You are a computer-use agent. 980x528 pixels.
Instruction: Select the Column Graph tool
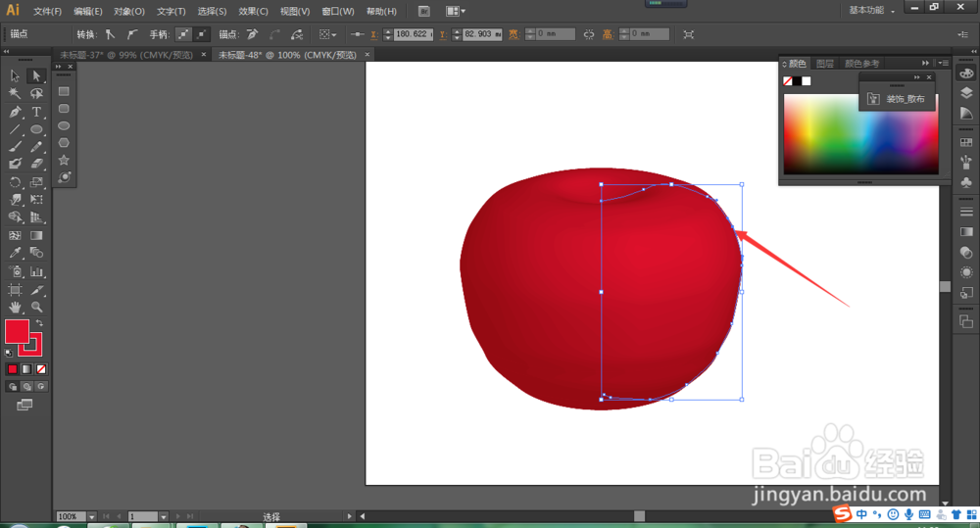(36, 271)
